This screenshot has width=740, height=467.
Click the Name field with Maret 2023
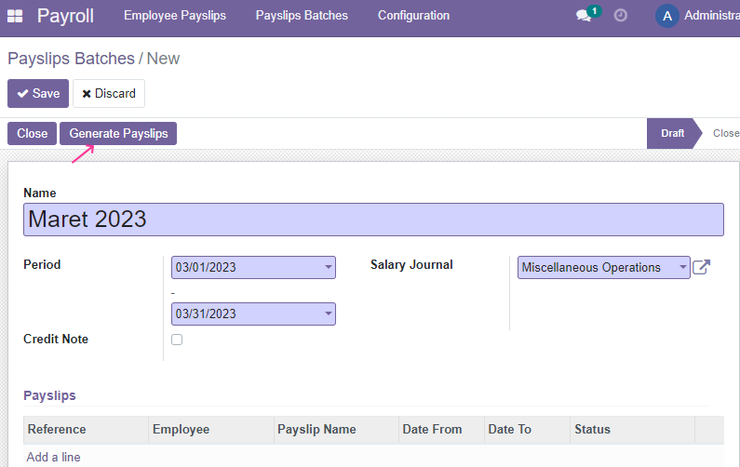click(373, 219)
